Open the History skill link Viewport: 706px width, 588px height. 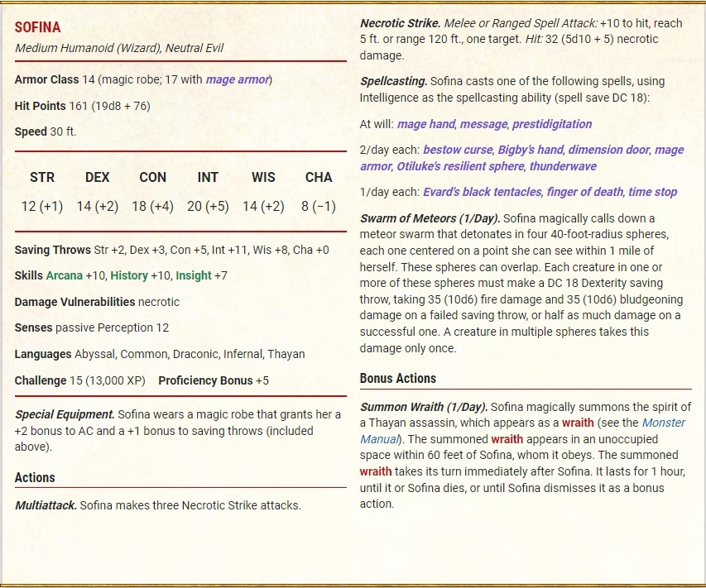coord(129,275)
